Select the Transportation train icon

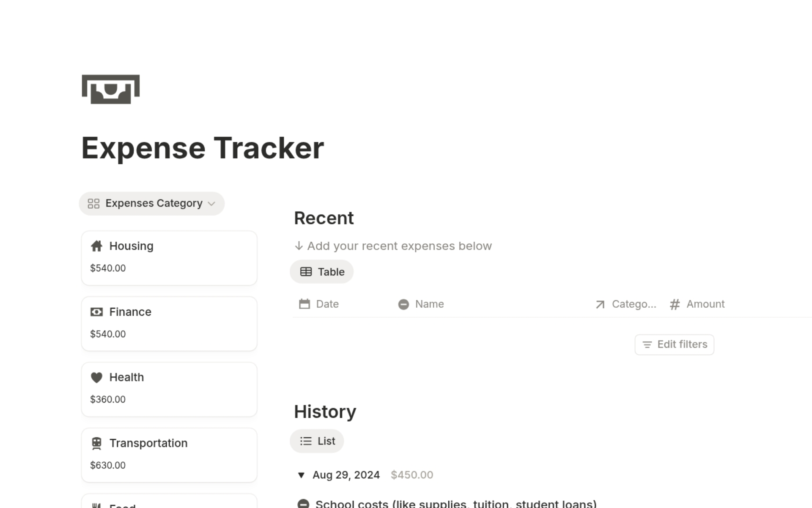pyautogui.click(x=96, y=443)
